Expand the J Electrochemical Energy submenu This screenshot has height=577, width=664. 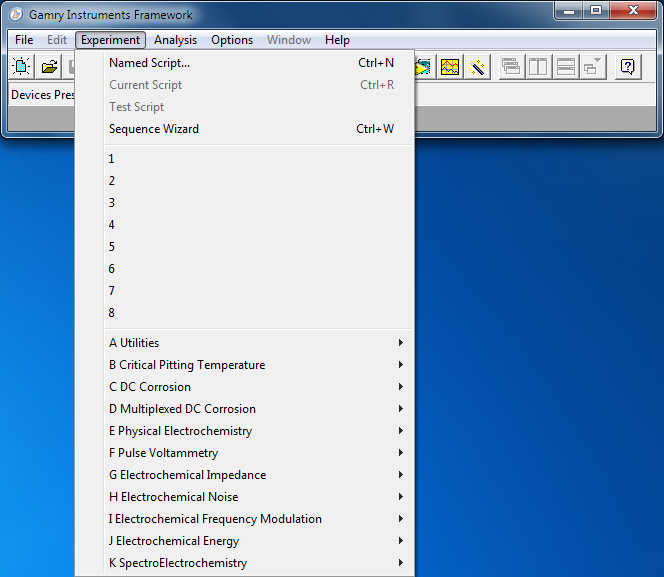(x=244, y=541)
